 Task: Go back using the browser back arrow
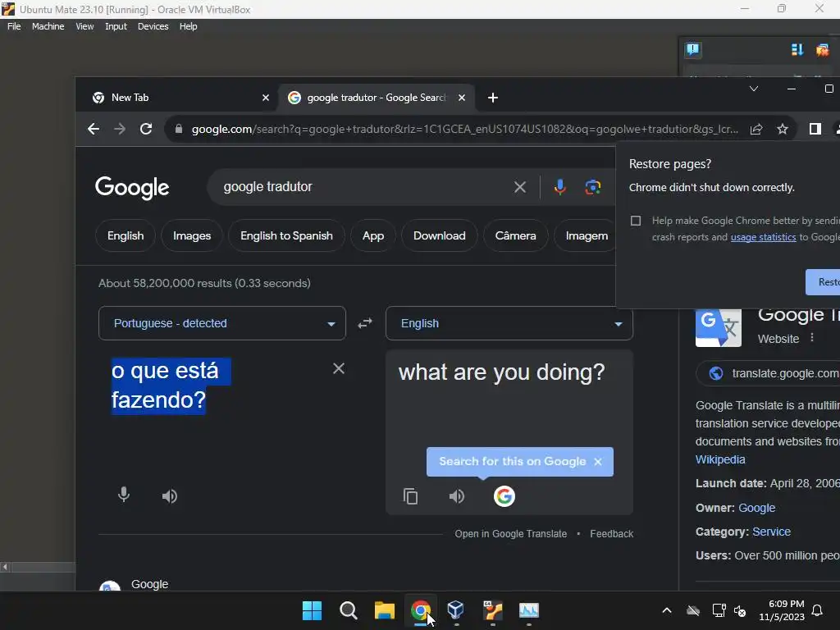click(x=94, y=129)
